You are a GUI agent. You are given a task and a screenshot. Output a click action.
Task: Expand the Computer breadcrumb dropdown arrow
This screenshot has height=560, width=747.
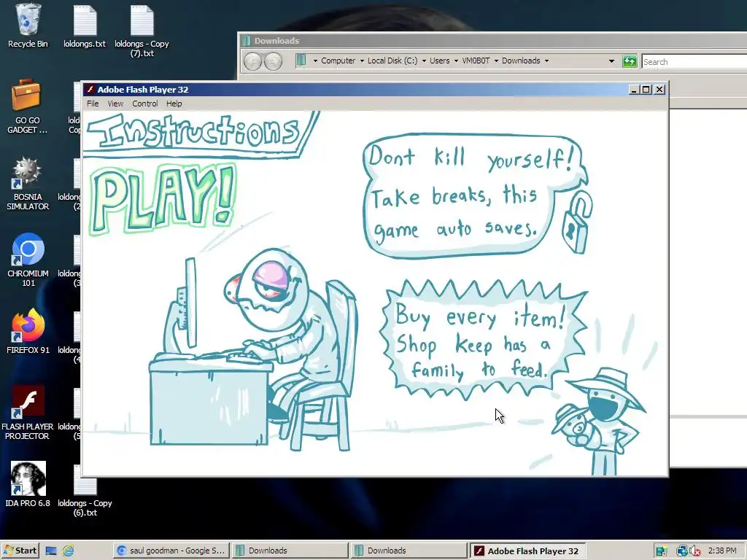tap(362, 61)
